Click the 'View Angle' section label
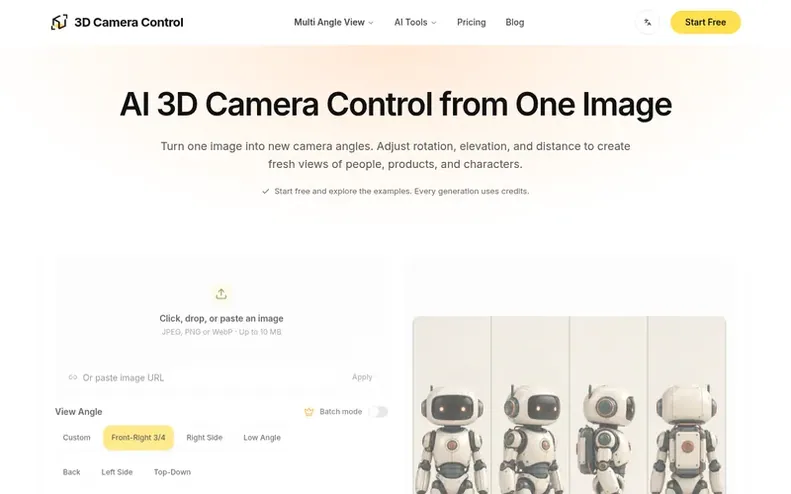791x494 pixels. pyautogui.click(x=79, y=412)
